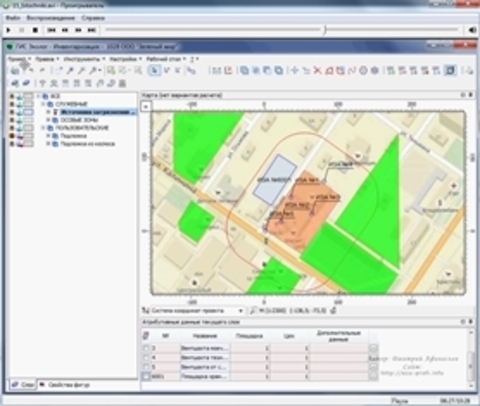Click the circular clock-like toolbar icon

click(363, 71)
